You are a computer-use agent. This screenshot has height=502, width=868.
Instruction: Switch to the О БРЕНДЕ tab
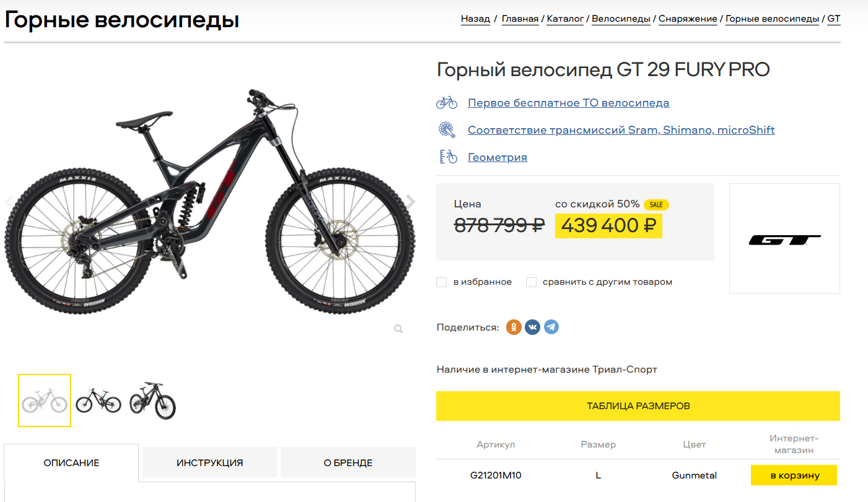pos(348,462)
